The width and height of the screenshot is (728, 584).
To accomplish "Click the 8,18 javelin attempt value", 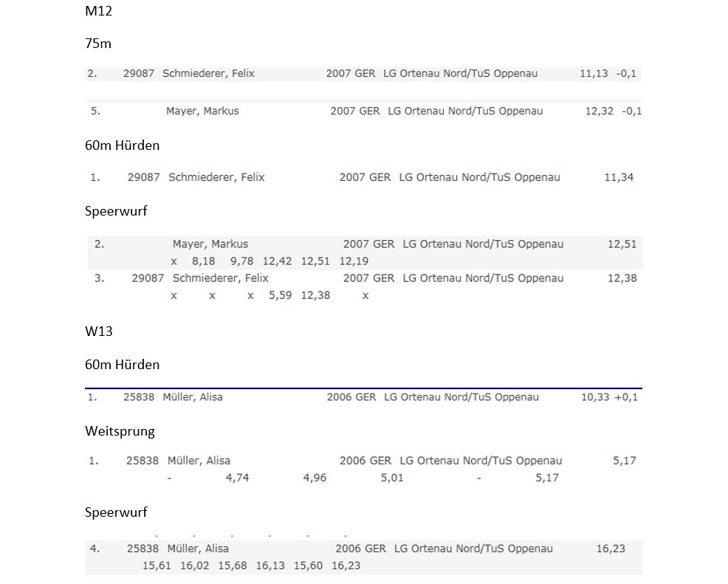I will 203,261.
